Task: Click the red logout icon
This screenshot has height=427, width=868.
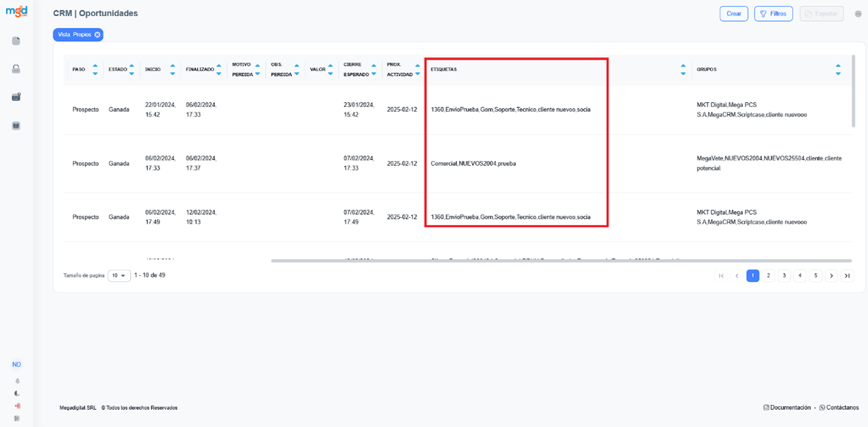Action: tap(17, 406)
